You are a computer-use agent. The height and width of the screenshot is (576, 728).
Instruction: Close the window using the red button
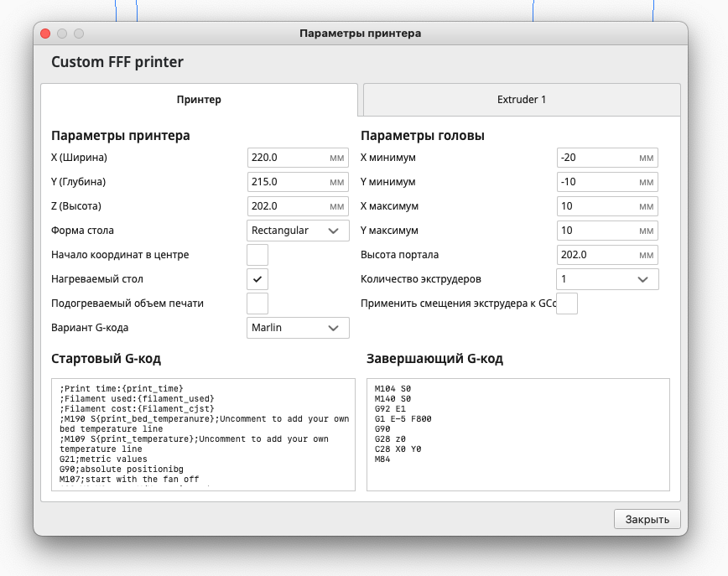[x=45, y=34]
